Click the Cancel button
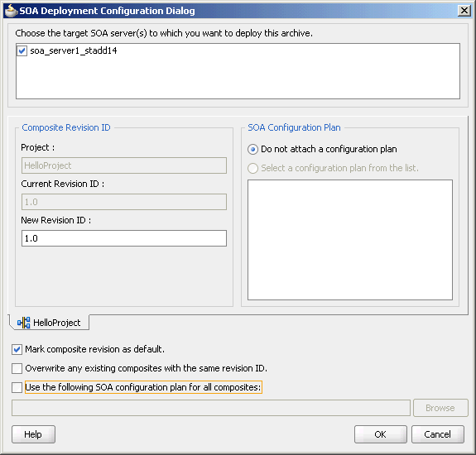This screenshot has height=455, width=476. tap(437, 434)
